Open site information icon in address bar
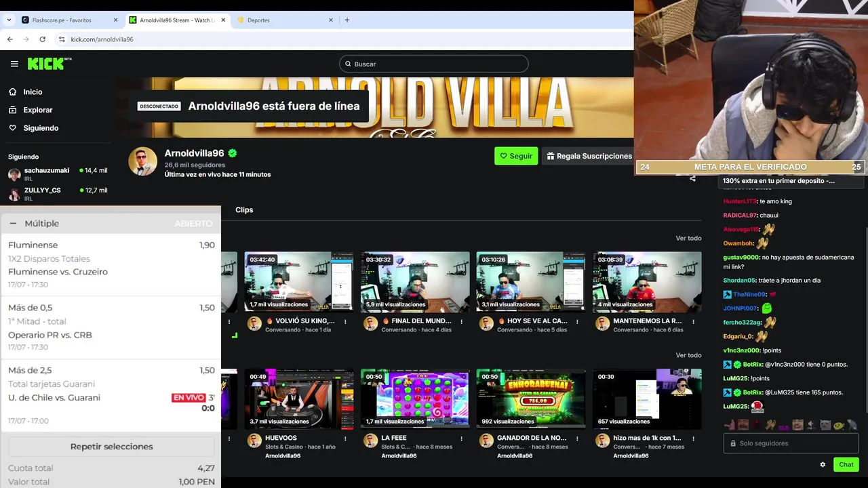 tap(62, 39)
